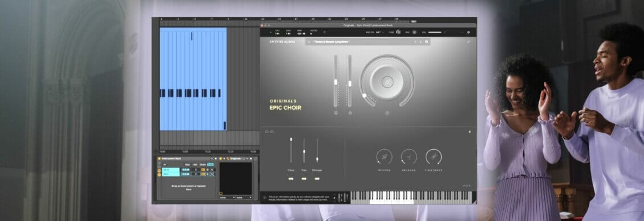Image resolution: width=644 pixels, height=221 pixels.
Task: Adjust the Release knob
Action: (409, 157)
